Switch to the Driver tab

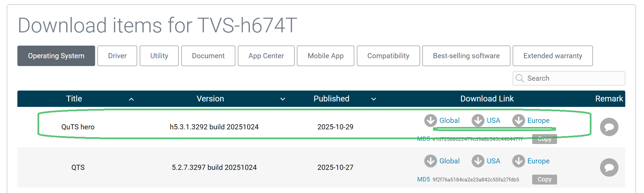pyautogui.click(x=117, y=56)
